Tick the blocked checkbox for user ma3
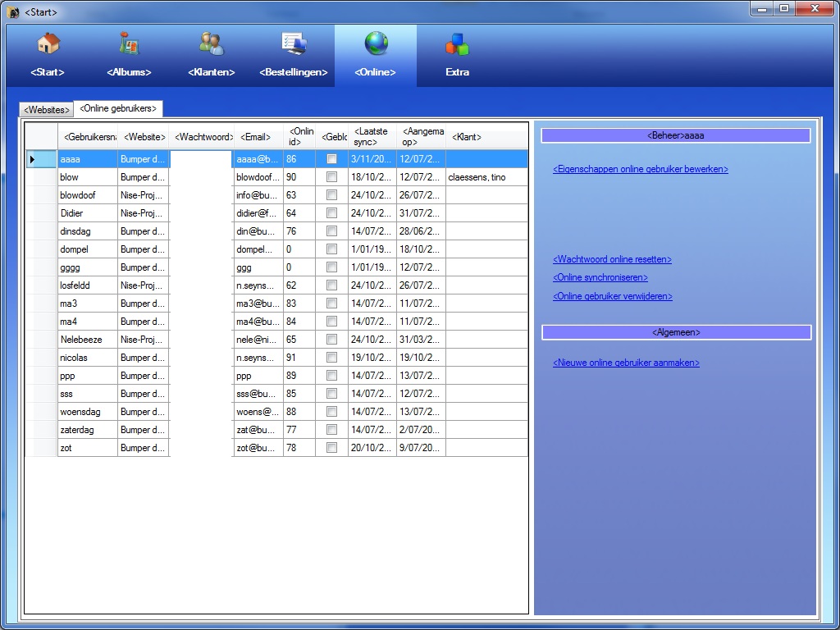 coord(331,304)
